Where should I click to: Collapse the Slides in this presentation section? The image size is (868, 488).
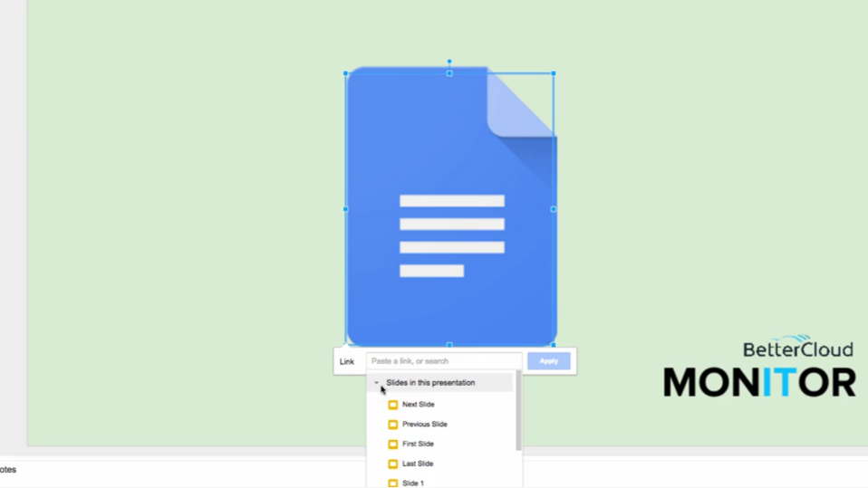[376, 383]
